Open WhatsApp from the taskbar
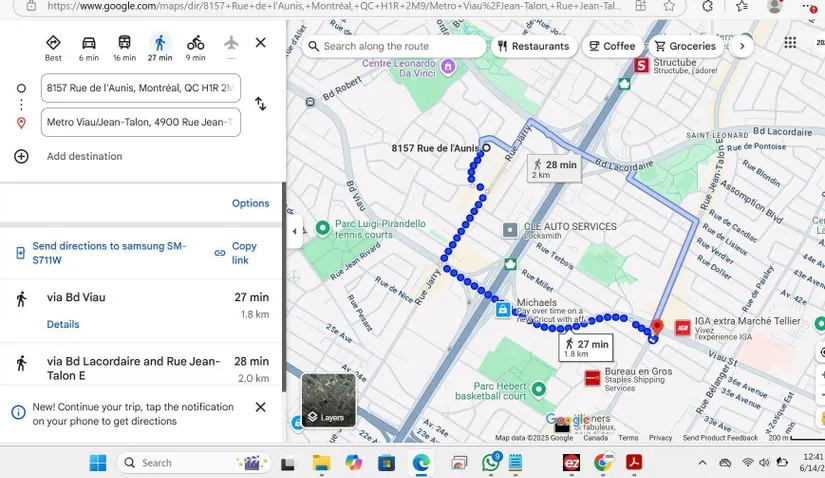This screenshot has width=825, height=478. tap(490, 463)
